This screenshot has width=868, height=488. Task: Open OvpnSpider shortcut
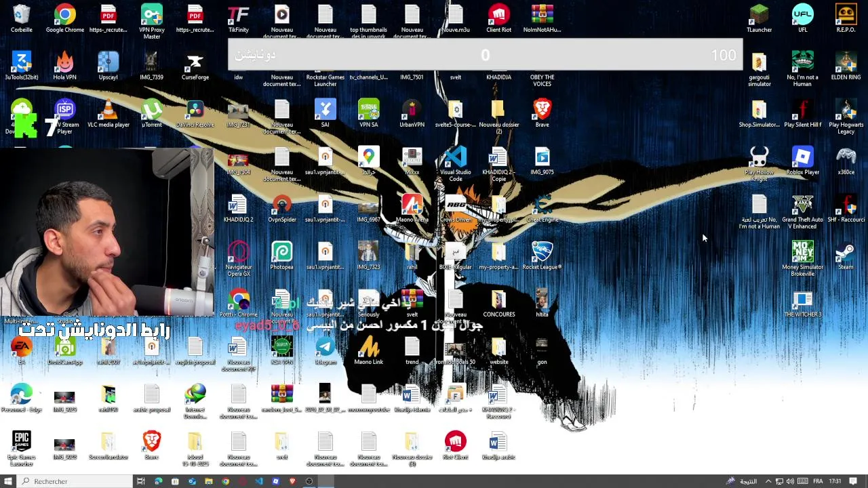282,208
